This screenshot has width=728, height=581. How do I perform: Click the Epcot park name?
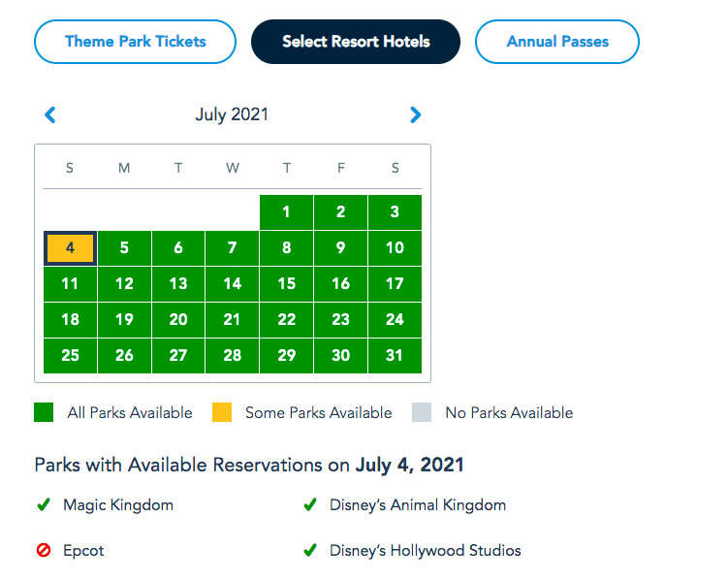pyautogui.click(x=83, y=551)
